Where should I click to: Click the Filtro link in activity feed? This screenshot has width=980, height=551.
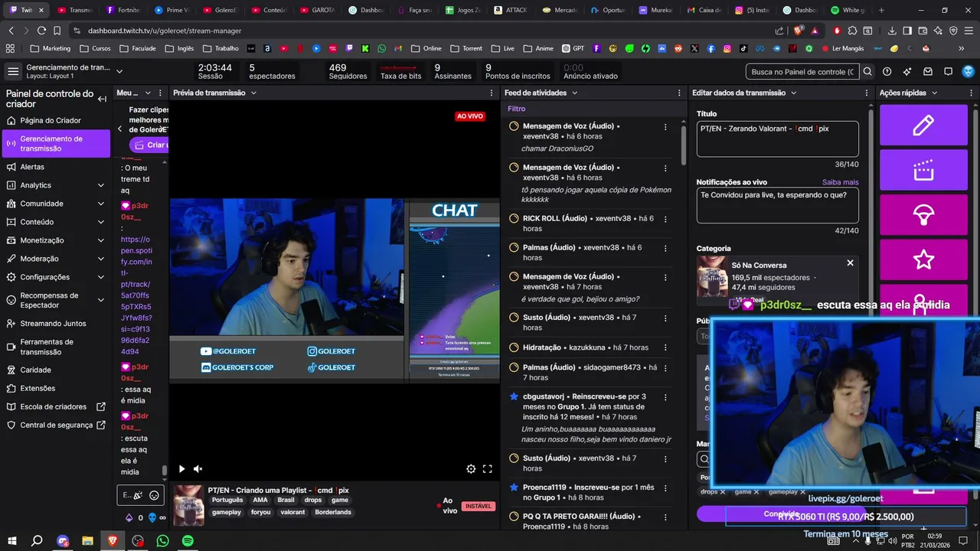[x=516, y=109]
